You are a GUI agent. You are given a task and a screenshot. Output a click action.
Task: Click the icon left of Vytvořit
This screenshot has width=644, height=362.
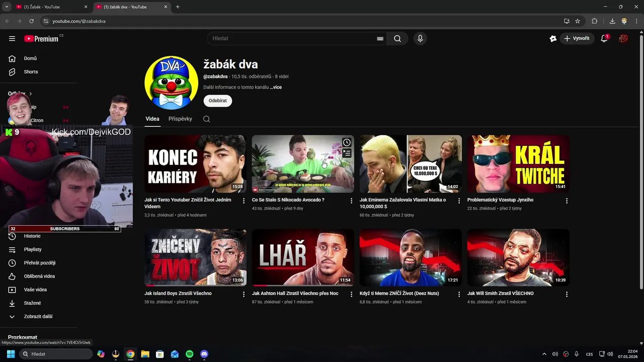coord(553,38)
